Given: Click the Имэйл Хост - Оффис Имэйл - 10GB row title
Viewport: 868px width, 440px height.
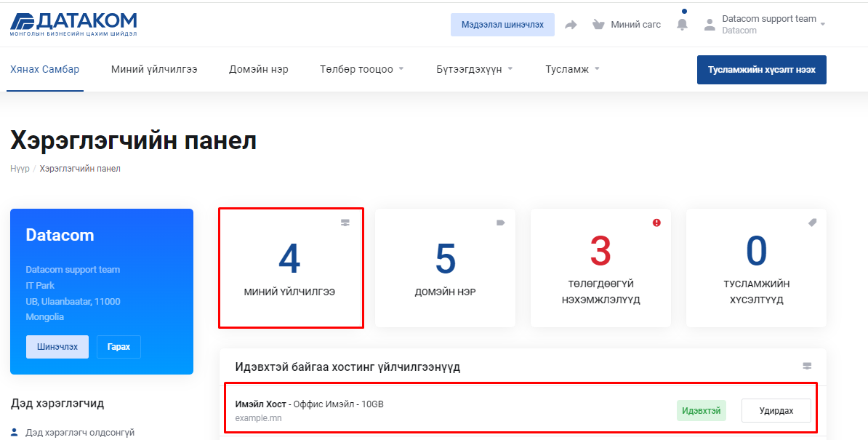Looking at the screenshot, I should tap(309, 404).
